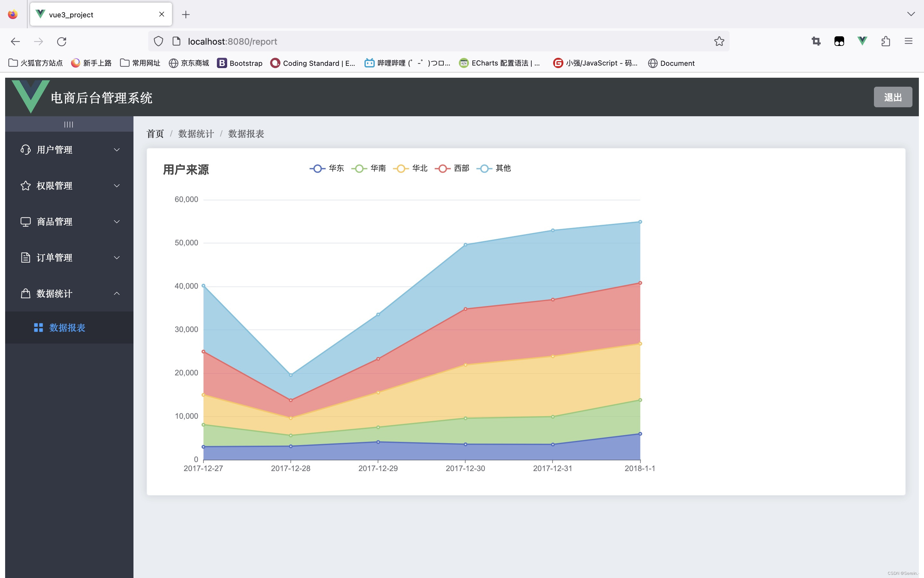Click the headset icon for 用户管理
Image resolution: width=924 pixels, height=578 pixels.
coord(26,149)
